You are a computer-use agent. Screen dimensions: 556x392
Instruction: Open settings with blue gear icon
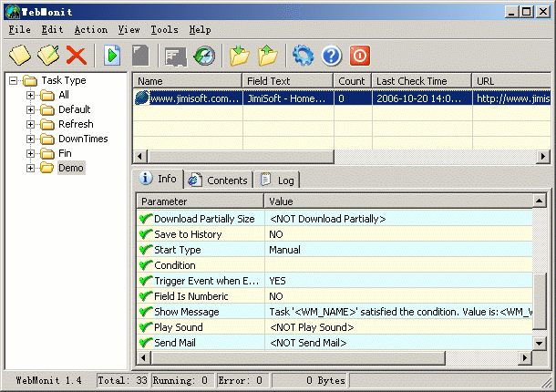tap(304, 56)
